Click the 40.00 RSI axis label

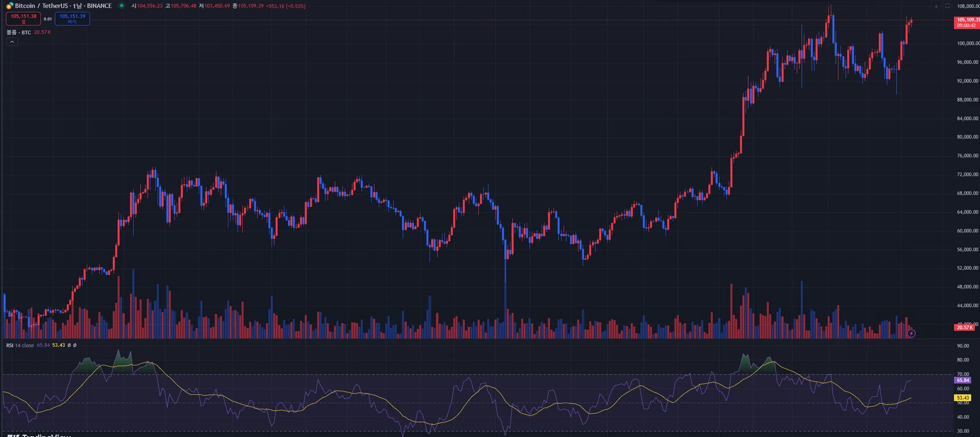[963, 417]
